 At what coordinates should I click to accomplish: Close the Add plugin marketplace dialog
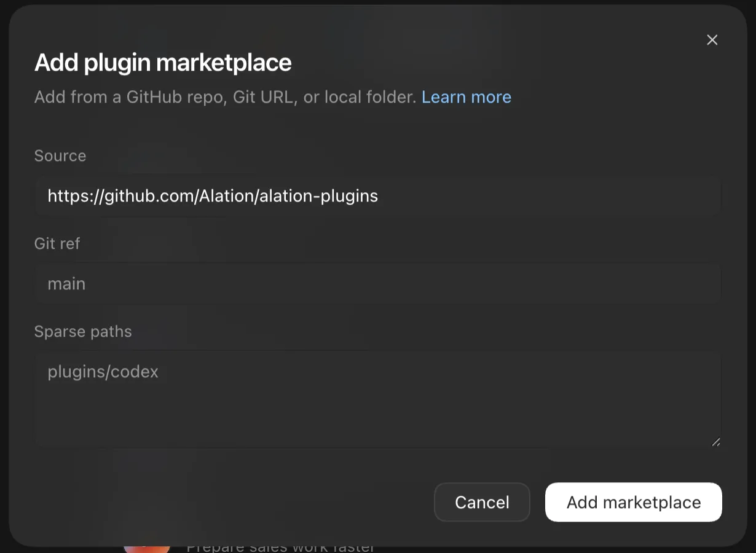(x=712, y=40)
